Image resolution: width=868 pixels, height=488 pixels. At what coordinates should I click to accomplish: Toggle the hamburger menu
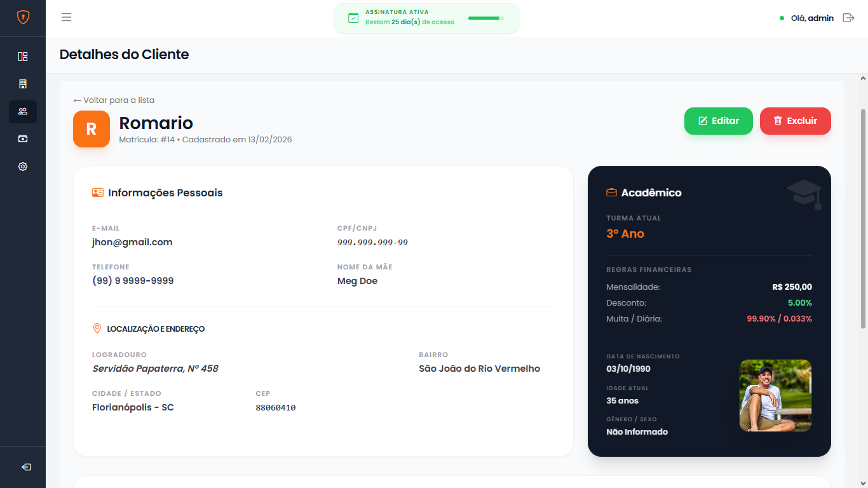[66, 18]
